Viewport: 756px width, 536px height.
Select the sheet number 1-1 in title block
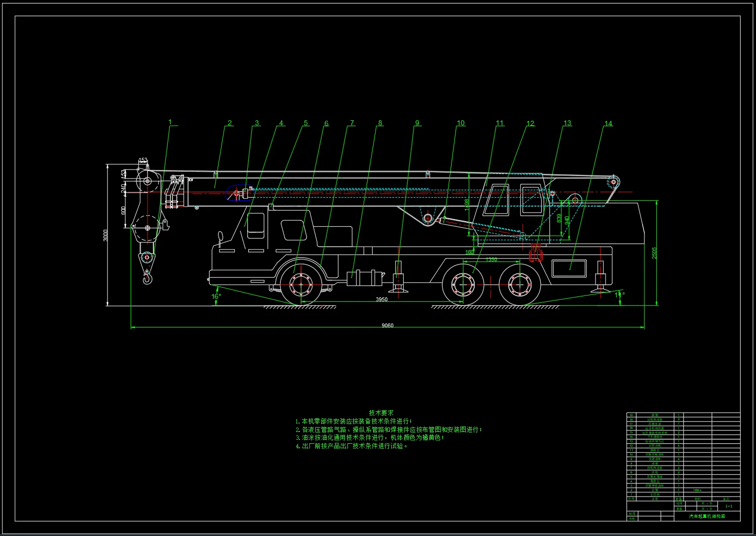click(729, 506)
